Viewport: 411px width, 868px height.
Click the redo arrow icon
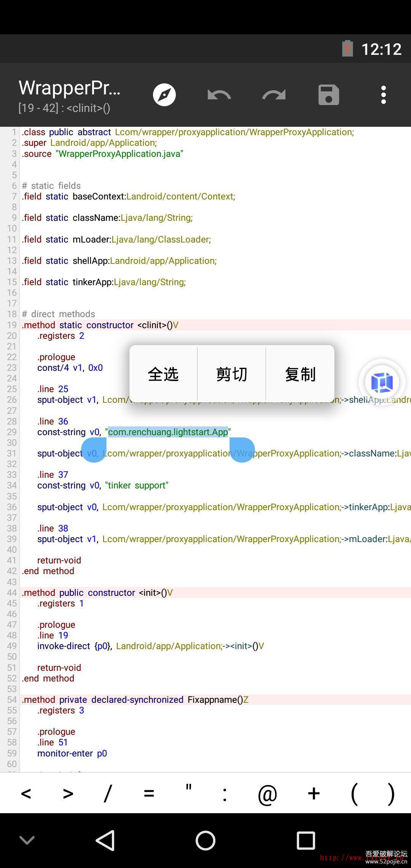click(x=274, y=95)
